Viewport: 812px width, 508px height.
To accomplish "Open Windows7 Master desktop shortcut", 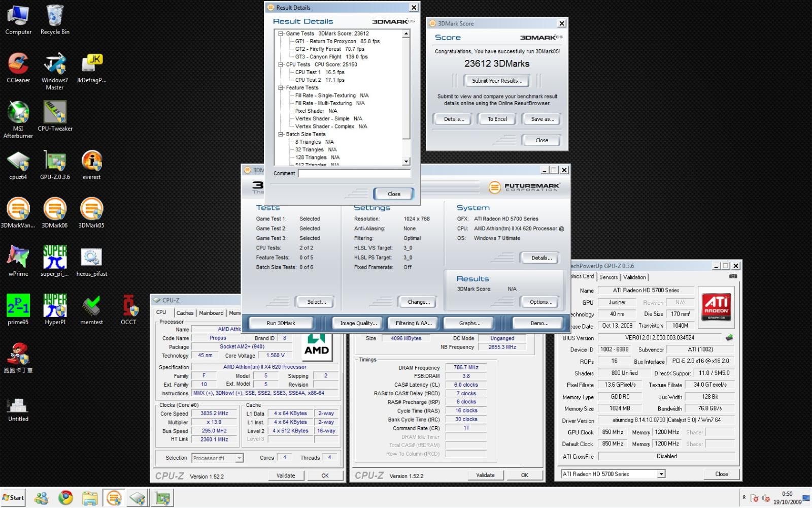I will (55, 71).
